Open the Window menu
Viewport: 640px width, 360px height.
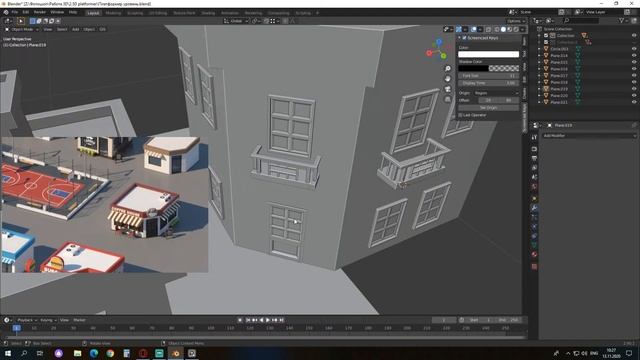57,12
